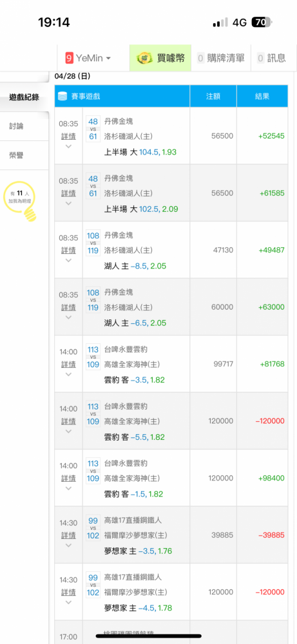Click the 結果 column header
Image resolution: width=297 pixels, height=644 pixels.
pos(262,96)
